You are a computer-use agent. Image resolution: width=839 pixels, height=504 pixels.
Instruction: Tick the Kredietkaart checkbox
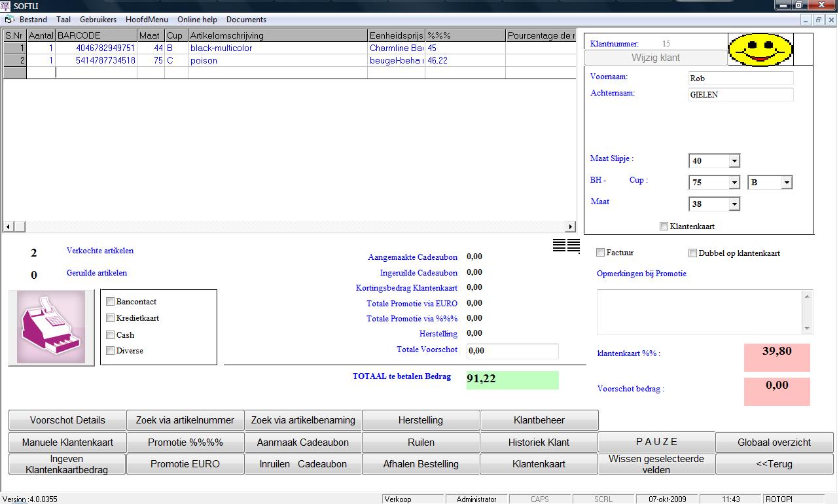[x=111, y=318]
